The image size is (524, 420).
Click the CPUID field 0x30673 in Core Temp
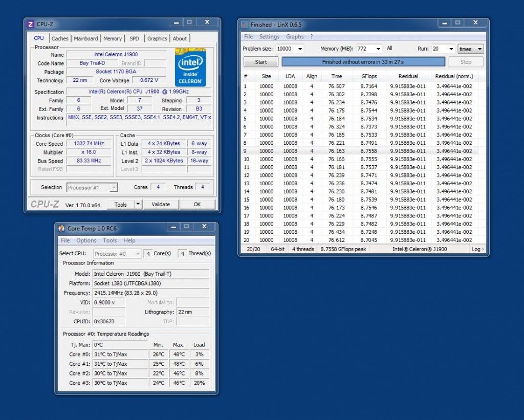pos(109,321)
